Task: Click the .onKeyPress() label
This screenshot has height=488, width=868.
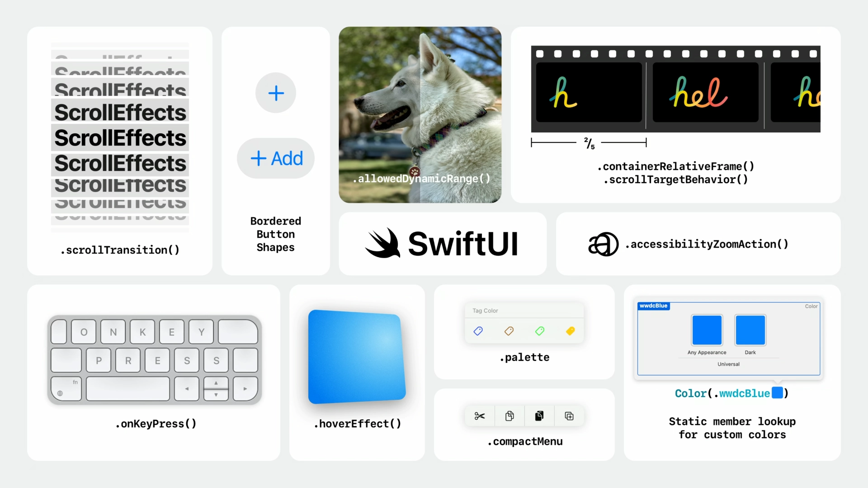Action: coord(156,424)
